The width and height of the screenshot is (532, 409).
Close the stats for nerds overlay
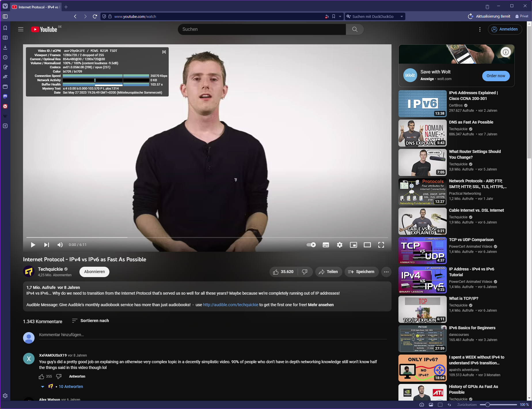[164, 52]
